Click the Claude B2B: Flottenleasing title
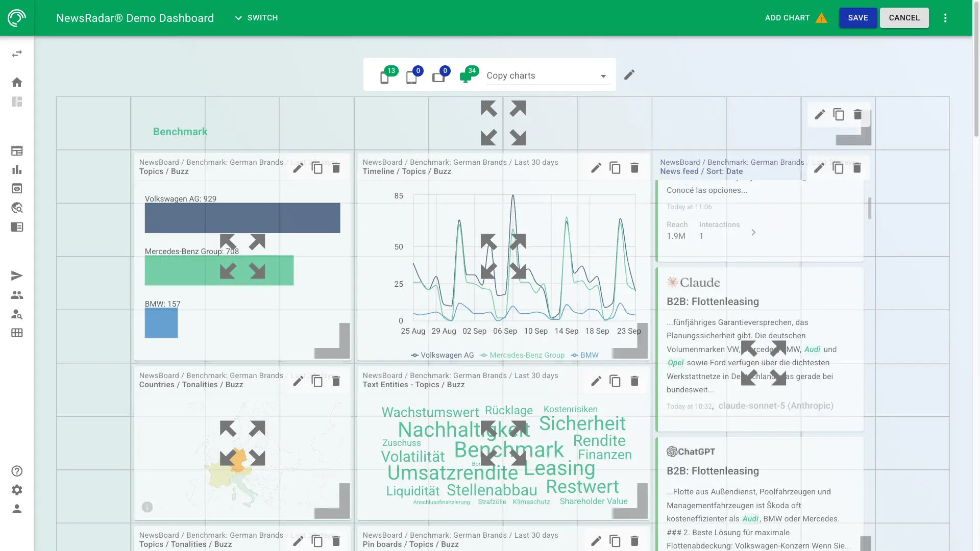The height and width of the screenshot is (551, 980). pyautogui.click(x=713, y=302)
